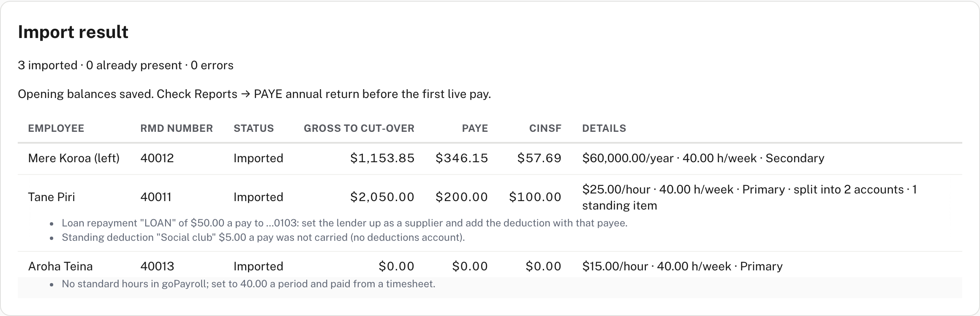Click Aroha Teina's $0.00 PAYE value
Viewport: 980px width, 316px height.
tap(470, 267)
